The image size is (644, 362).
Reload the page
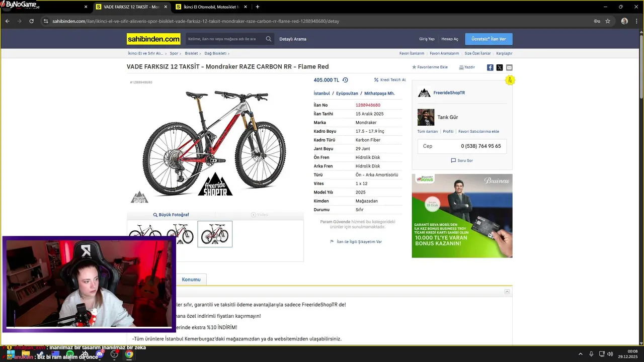pos(31,21)
